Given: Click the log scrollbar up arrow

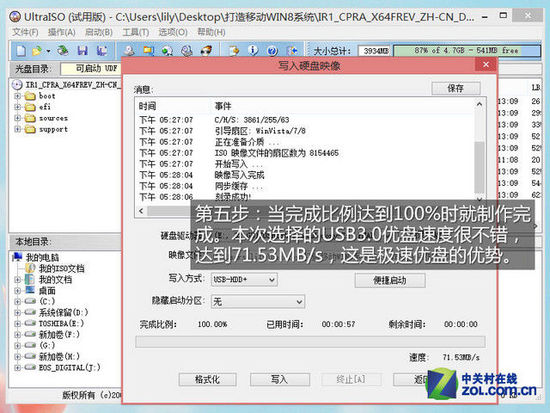Looking at the screenshot, I should (479, 104).
